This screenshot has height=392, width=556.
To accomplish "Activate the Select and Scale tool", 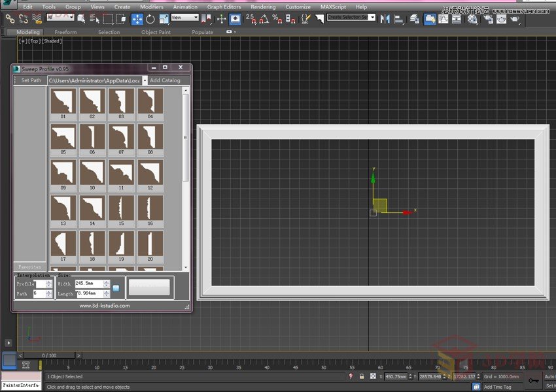I will coord(164,19).
